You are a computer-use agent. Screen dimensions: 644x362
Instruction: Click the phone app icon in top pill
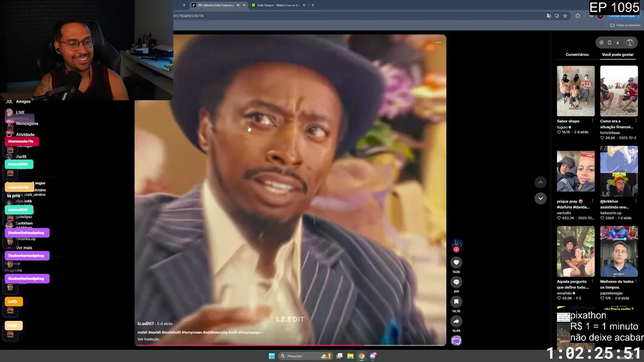click(x=609, y=43)
